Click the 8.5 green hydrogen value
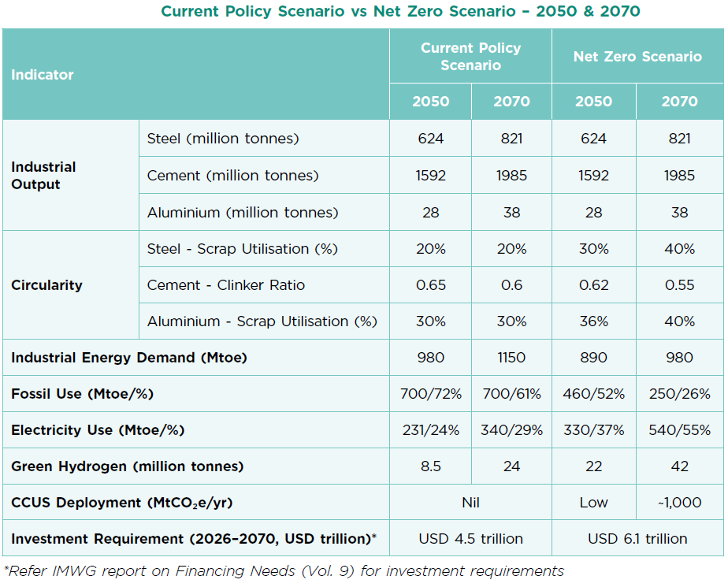The height and width of the screenshot is (587, 728). coord(431,466)
